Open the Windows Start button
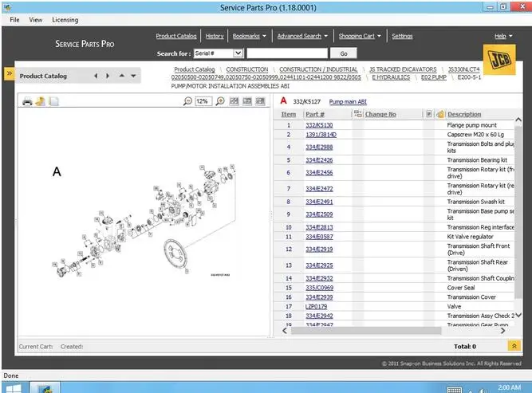532x393 pixels. [x=14, y=388]
